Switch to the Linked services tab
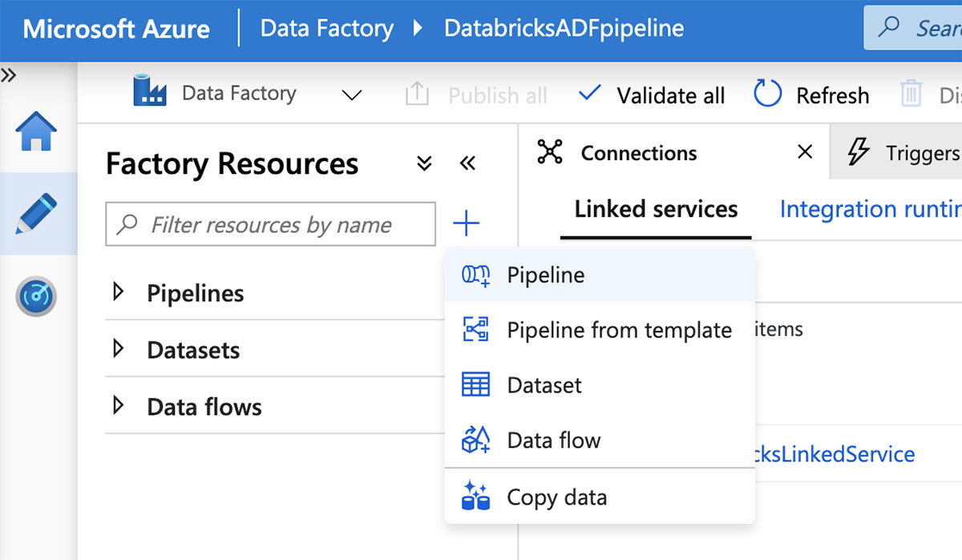 pyautogui.click(x=656, y=210)
